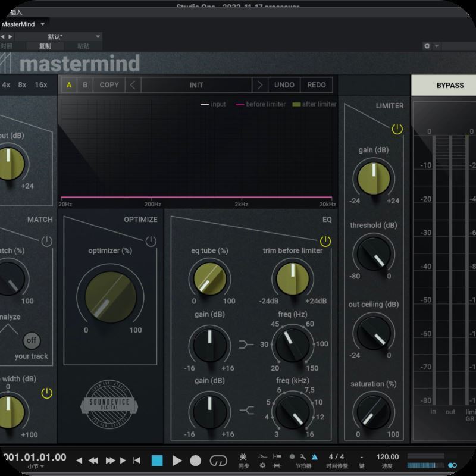
Task: Toggle the LIMITER section power button
Action: click(397, 129)
